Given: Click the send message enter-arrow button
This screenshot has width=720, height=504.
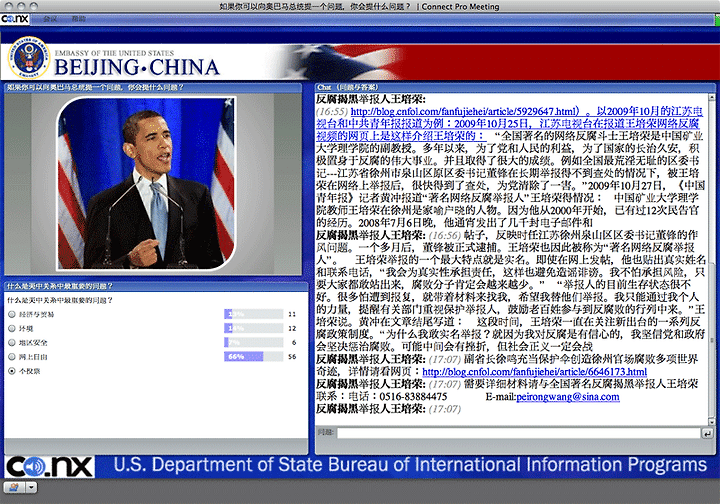Looking at the screenshot, I should click(707, 433).
